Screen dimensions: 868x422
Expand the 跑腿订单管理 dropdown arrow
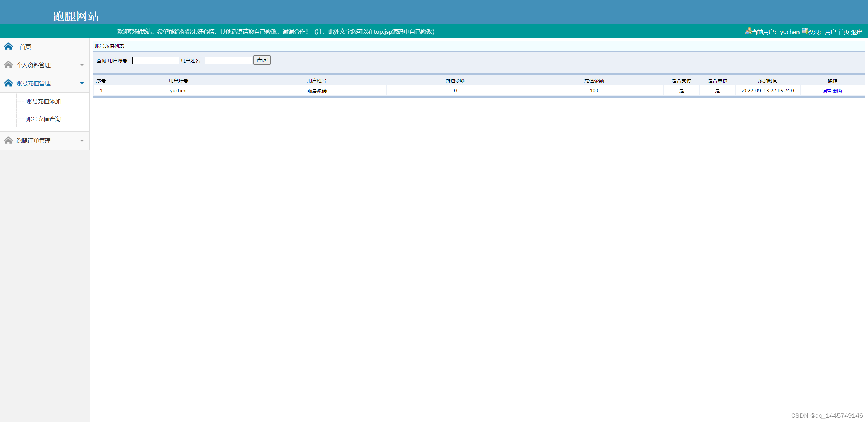tap(82, 141)
